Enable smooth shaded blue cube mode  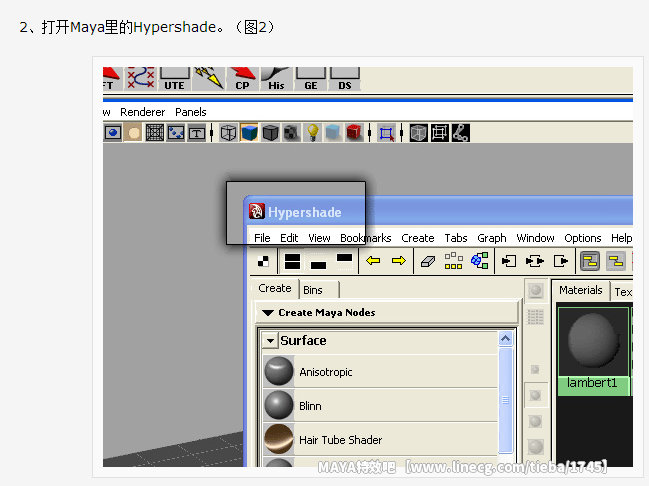[x=249, y=133]
